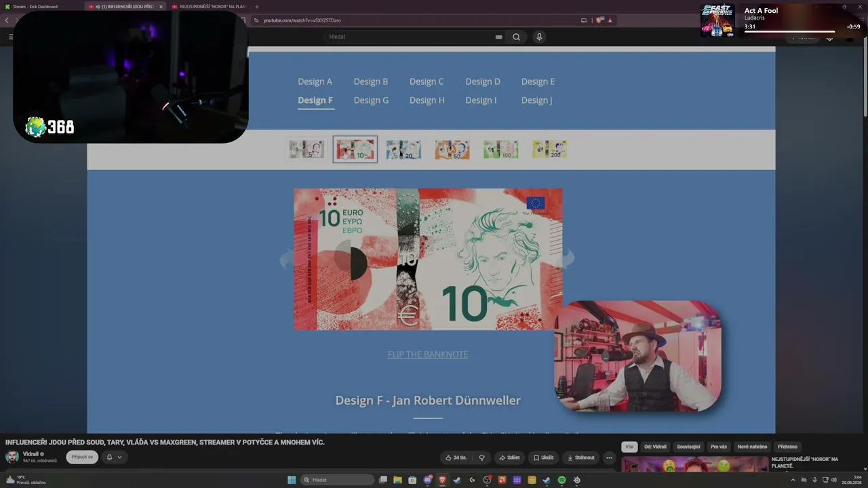Click the Windows Start icon
This screenshot has width=868, height=488.
point(292,480)
